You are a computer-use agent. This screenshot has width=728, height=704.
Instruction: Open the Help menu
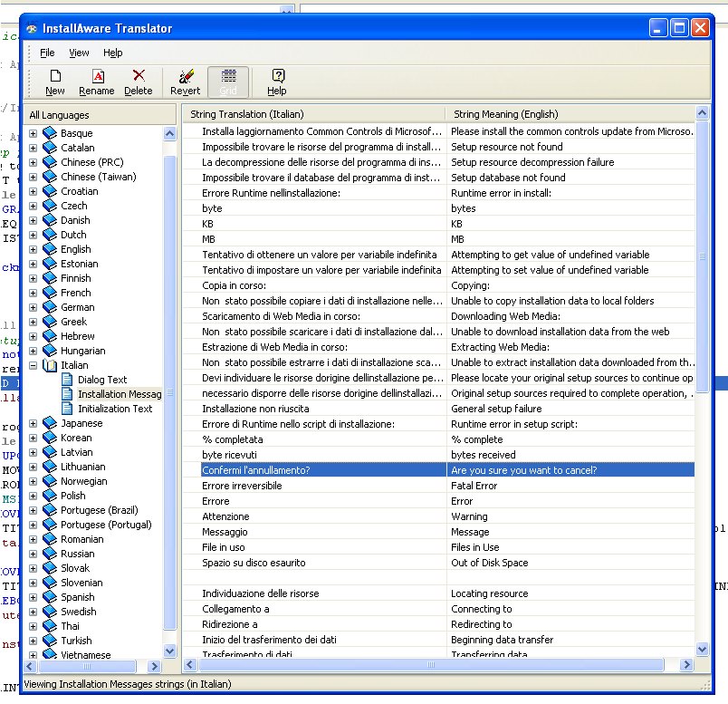[x=113, y=53]
